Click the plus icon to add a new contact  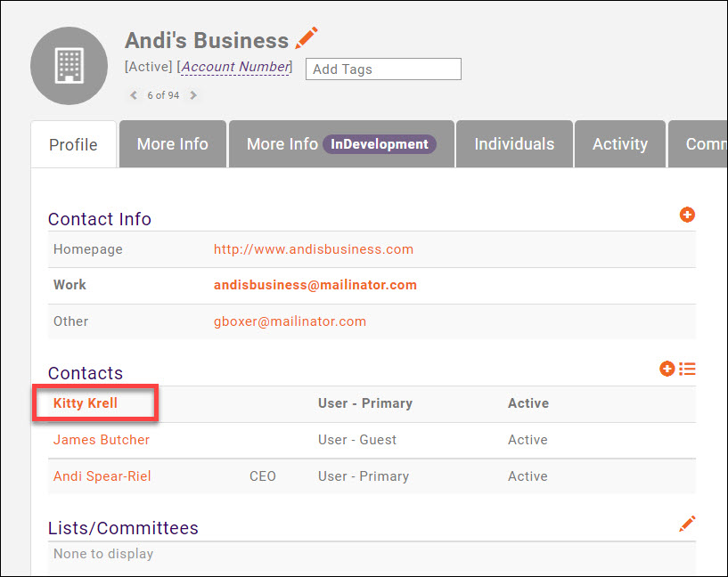[666, 368]
